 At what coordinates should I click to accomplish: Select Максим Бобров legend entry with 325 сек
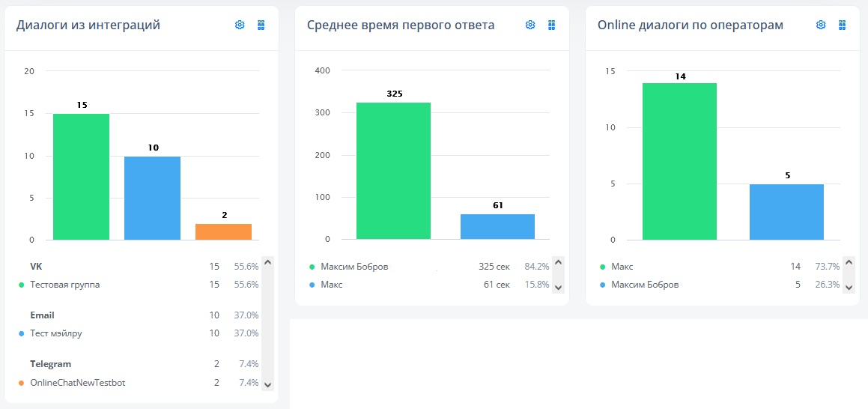[429, 267]
